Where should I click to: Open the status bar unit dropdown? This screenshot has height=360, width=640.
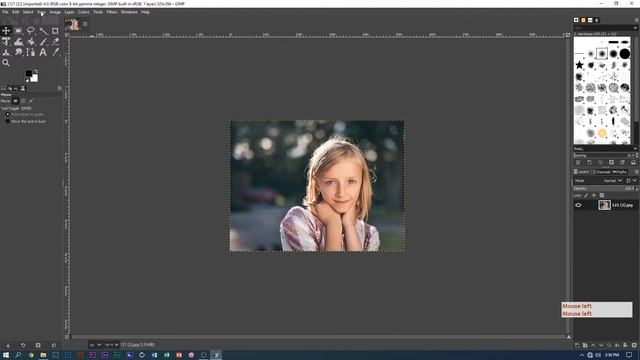(x=96, y=345)
